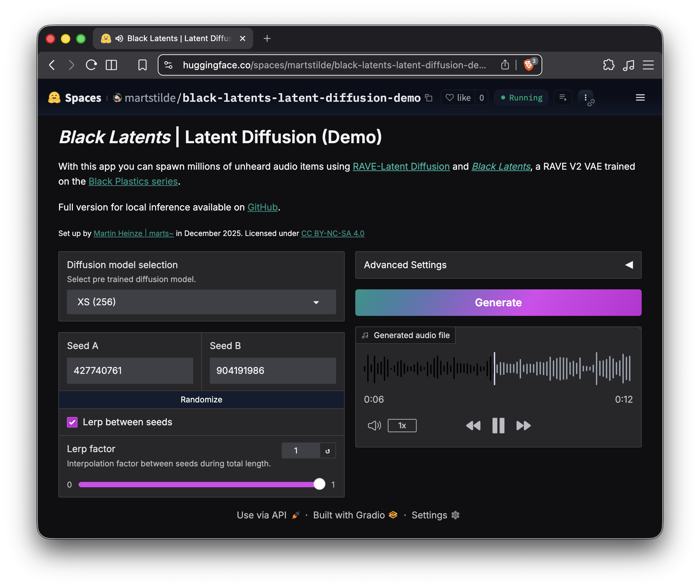
Task: Select the Black Latents browser tab
Action: coord(173,39)
